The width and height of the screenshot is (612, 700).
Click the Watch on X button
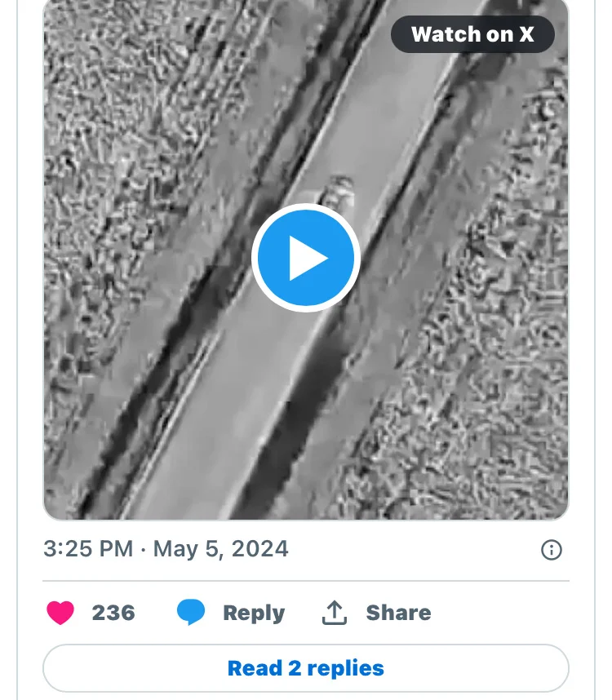472,34
